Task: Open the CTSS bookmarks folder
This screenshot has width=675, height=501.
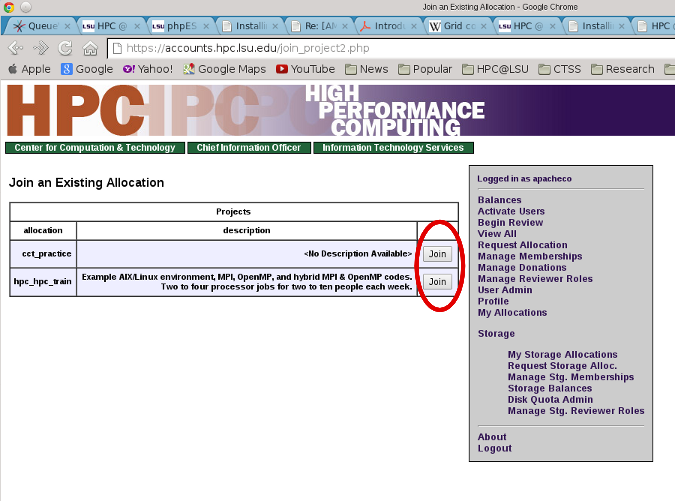Action: click(x=560, y=69)
